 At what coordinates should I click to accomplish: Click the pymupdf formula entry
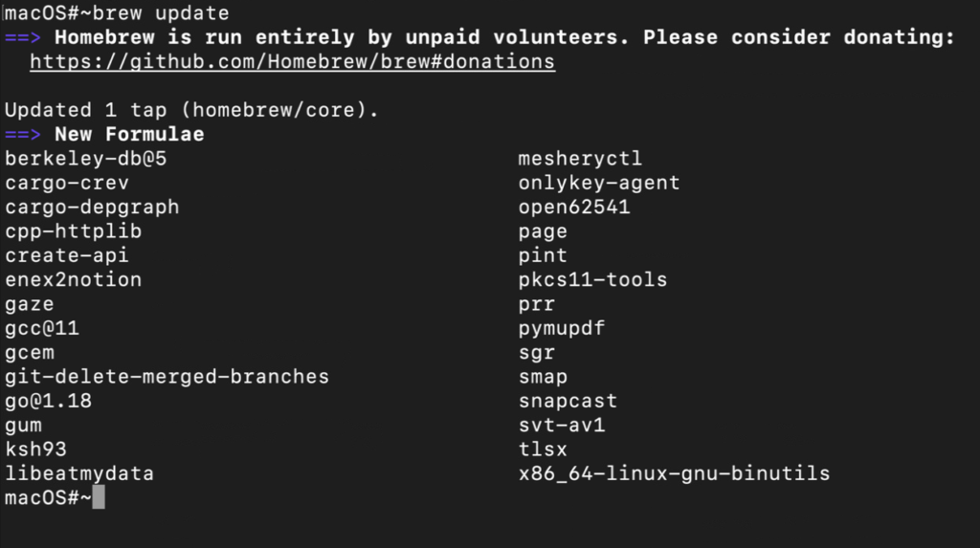tap(562, 329)
